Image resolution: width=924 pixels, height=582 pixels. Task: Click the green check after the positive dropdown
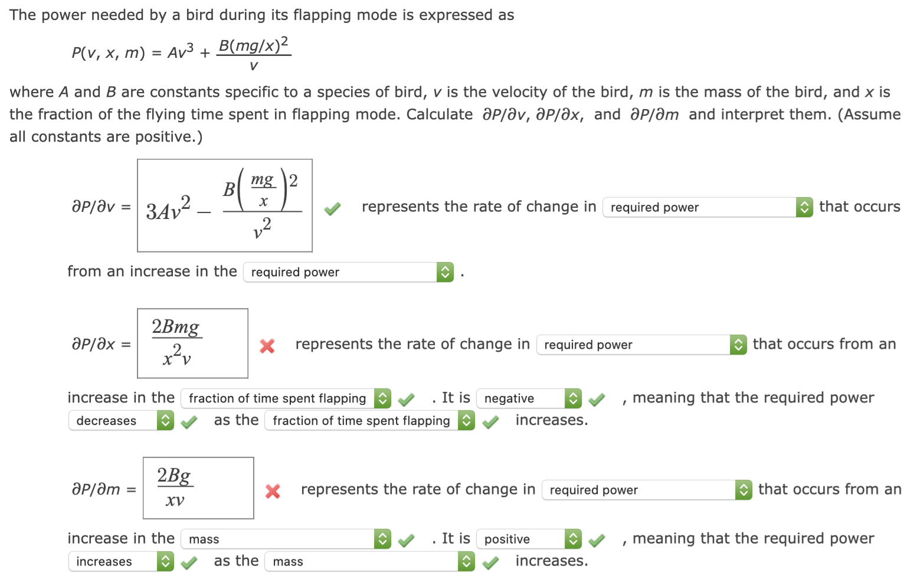(x=596, y=539)
